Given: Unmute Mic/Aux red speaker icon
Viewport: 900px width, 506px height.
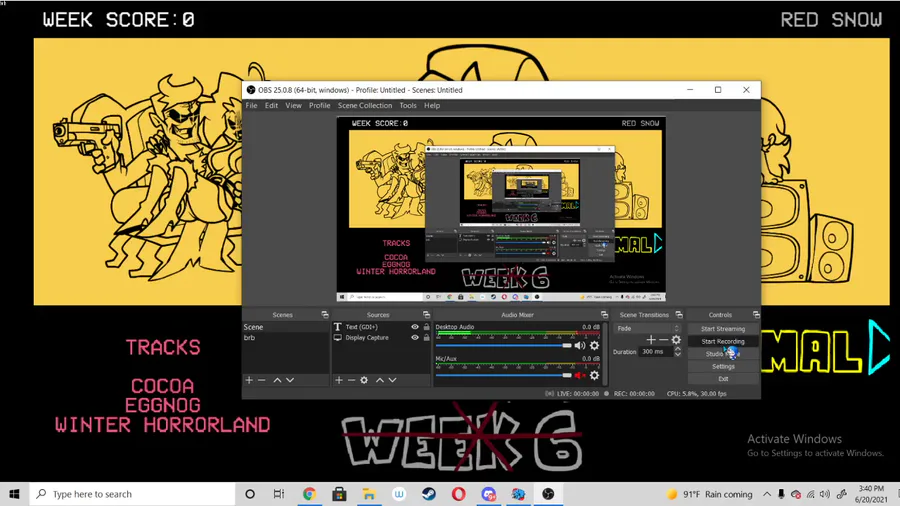Looking at the screenshot, I should 580,375.
